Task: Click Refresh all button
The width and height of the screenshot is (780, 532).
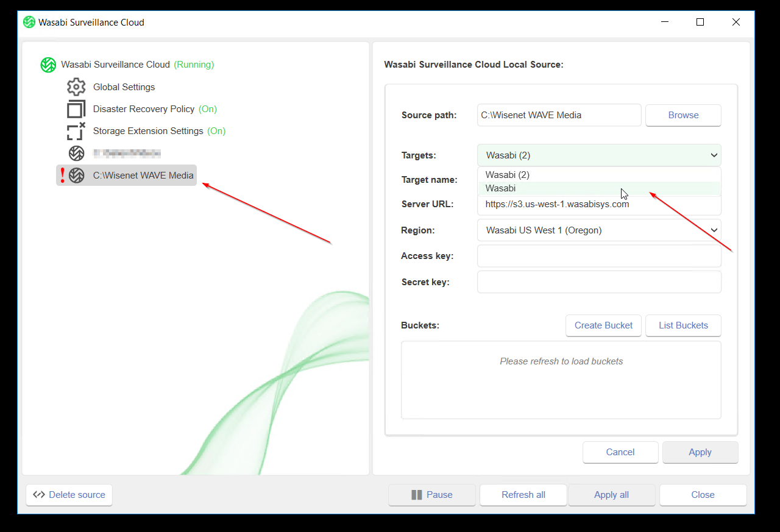Action: pyautogui.click(x=523, y=495)
